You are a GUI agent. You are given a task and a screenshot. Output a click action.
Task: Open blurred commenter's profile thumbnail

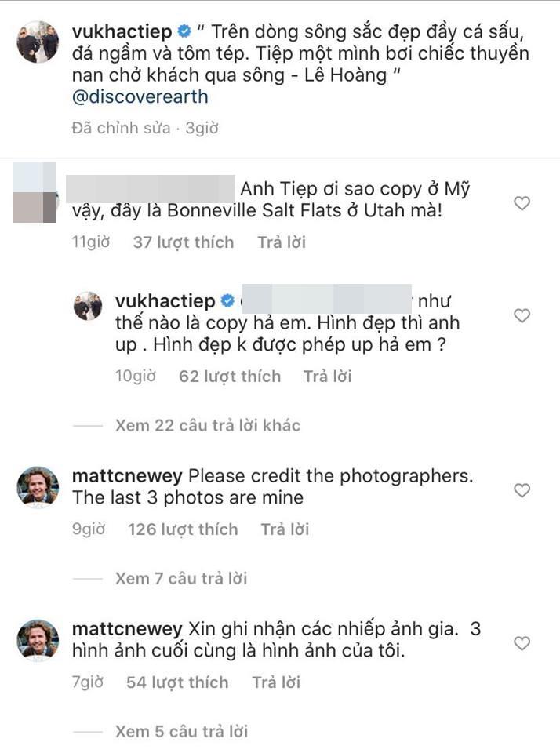38,191
